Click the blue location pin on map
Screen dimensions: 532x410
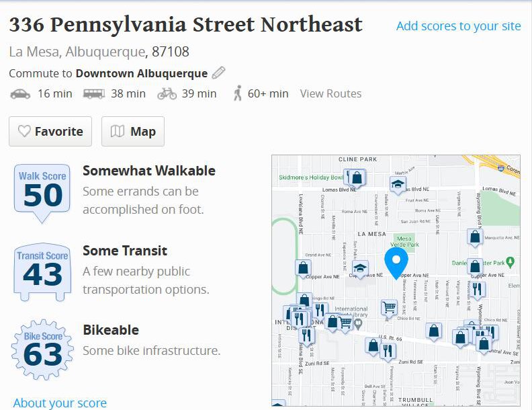(x=396, y=263)
